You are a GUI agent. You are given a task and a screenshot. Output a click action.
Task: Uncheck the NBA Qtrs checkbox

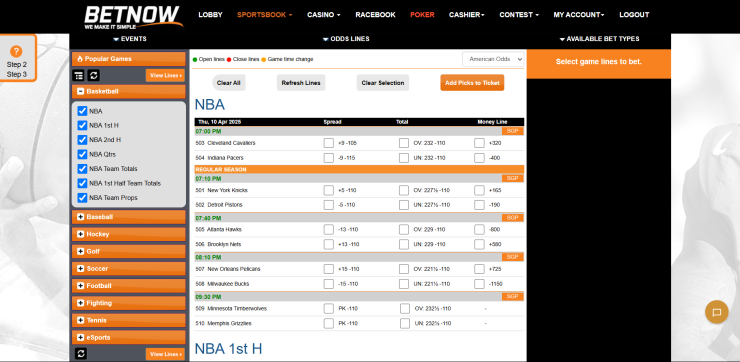click(82, 154)
